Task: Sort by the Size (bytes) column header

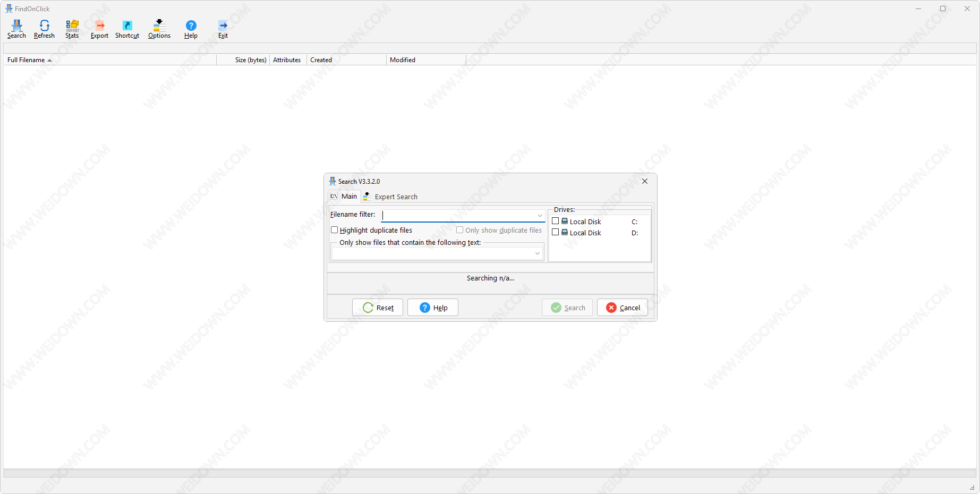Action: click(243, 60)
